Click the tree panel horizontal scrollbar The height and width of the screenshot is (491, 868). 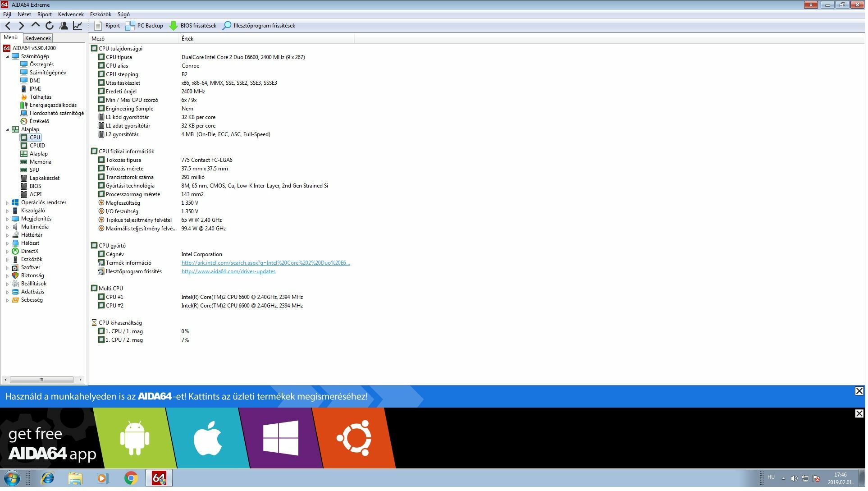(x=41, y=380)
